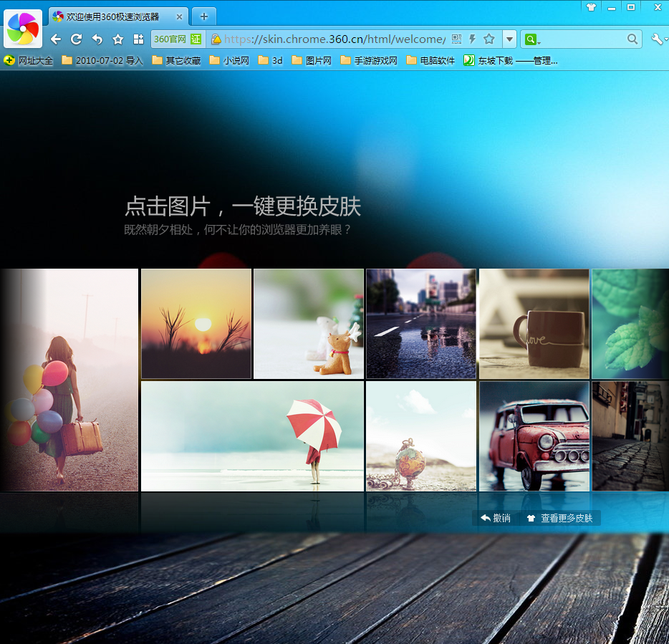Image resolution: width=669 pixels, height=644 pixels.
Task: Open the 2010-07-02 导入 bookmark folder
Action: (x=102, y=61)
